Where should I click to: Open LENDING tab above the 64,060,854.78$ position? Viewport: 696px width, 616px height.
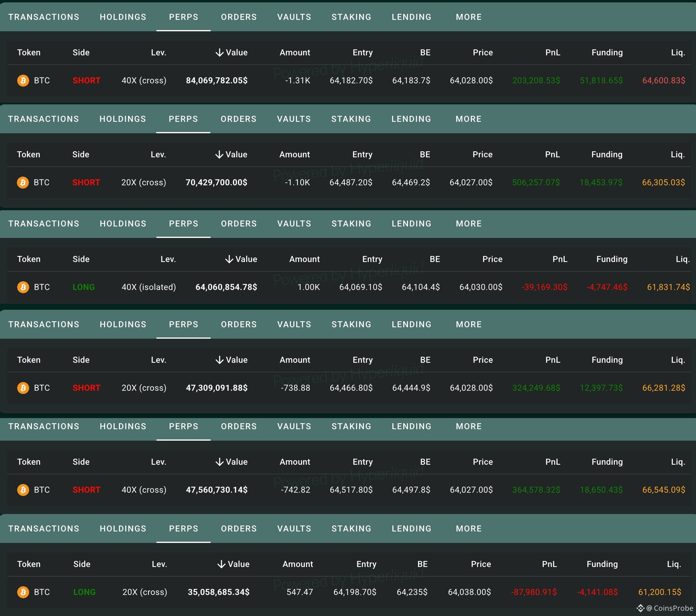[411, 223]
